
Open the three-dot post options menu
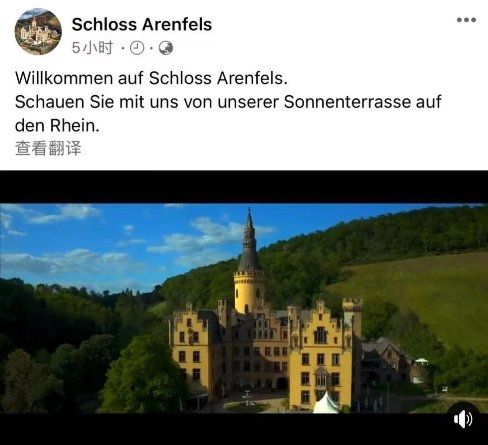tap(466, 20)
